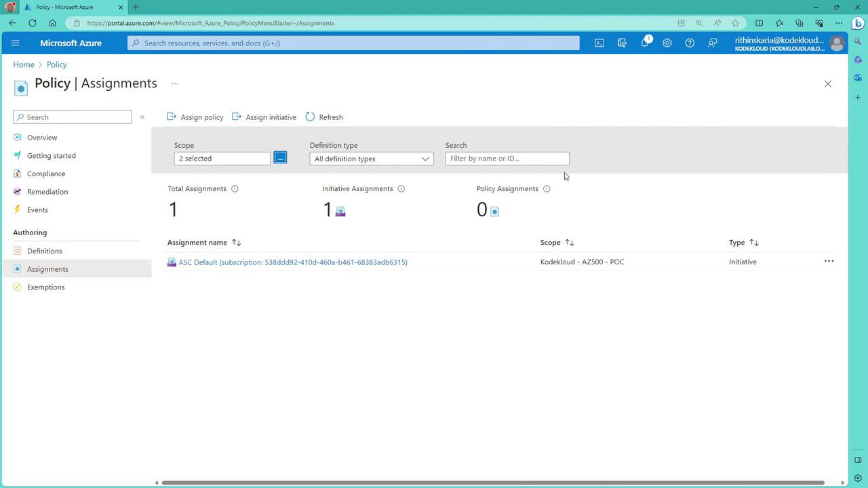This screenshot has height=488, width=868.
Task: Go to Compliance in the sidebar
Action: click(x=46, y=174)
